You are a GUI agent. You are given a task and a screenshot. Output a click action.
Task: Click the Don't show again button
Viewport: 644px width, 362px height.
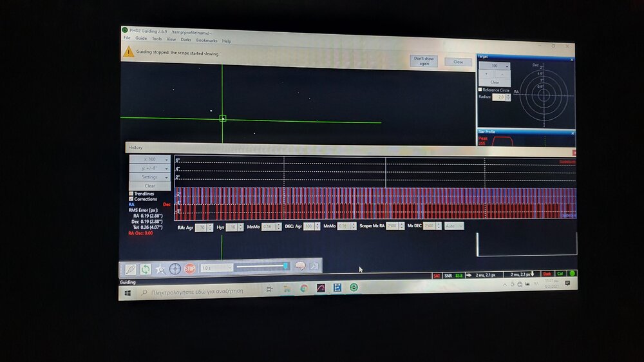click(424, 61)
